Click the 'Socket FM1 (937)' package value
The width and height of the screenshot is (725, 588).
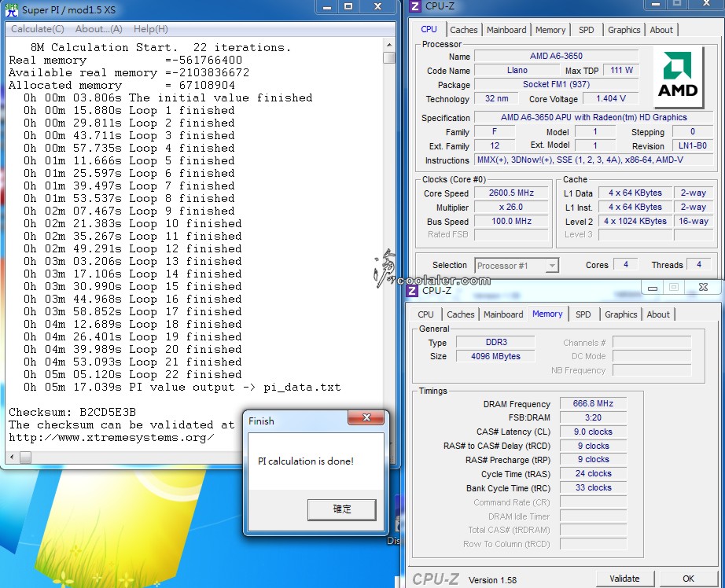point(556,85)
